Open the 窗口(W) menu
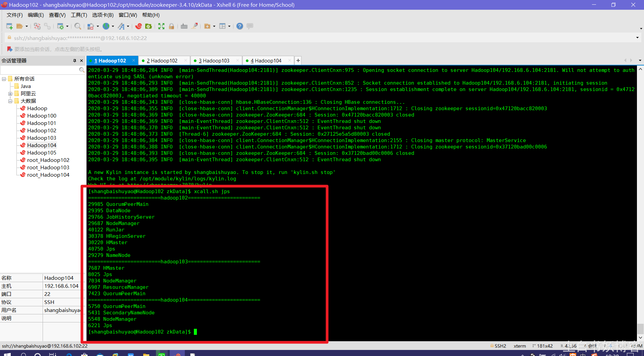This screenshot has width=644, height=356. 128,15
